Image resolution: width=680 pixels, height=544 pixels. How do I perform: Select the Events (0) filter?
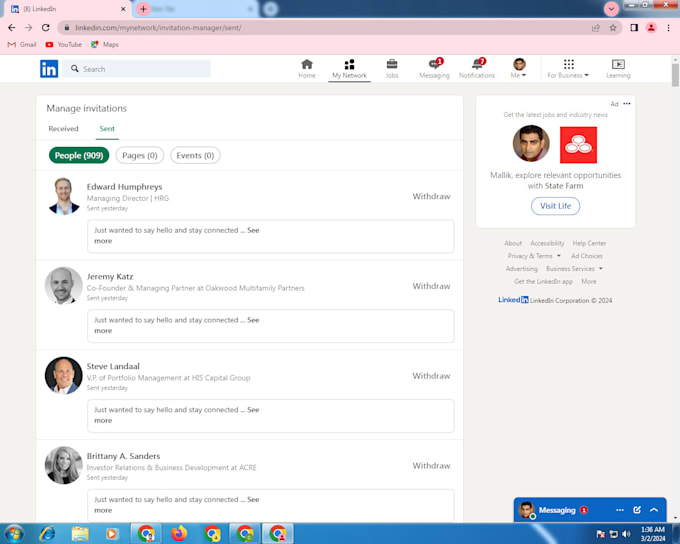pos(195,155)
